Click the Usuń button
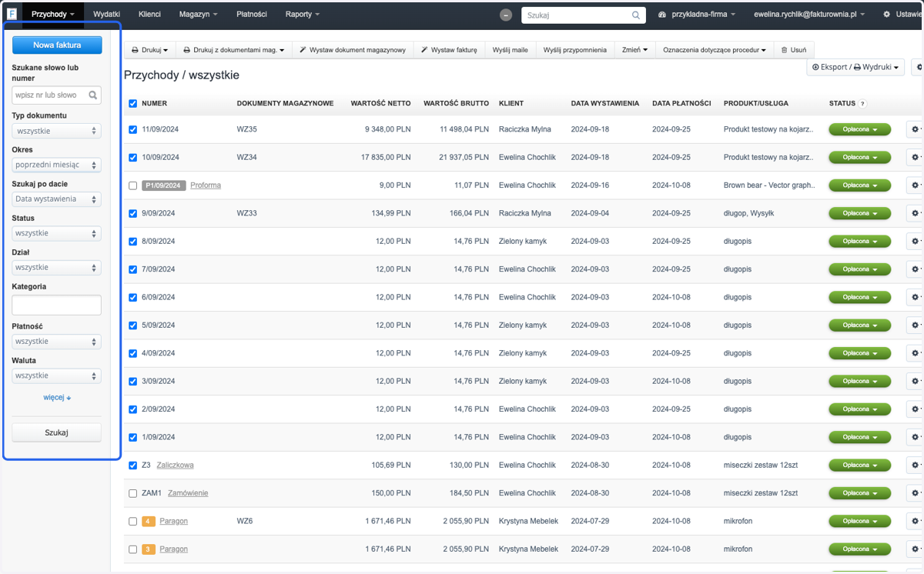The height and width of the screenshot is (574, 924). tap(794, 50)
